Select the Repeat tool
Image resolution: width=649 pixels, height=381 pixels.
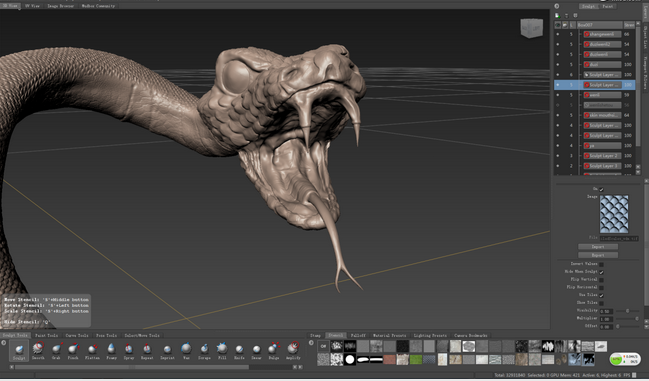click(x=147, y=350)
